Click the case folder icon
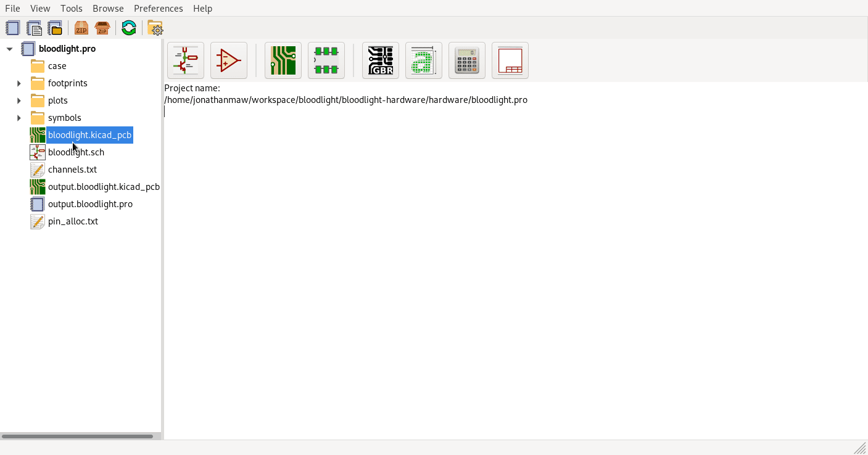Viewport: 868px width, 455px height. click(x=38, y=66)
